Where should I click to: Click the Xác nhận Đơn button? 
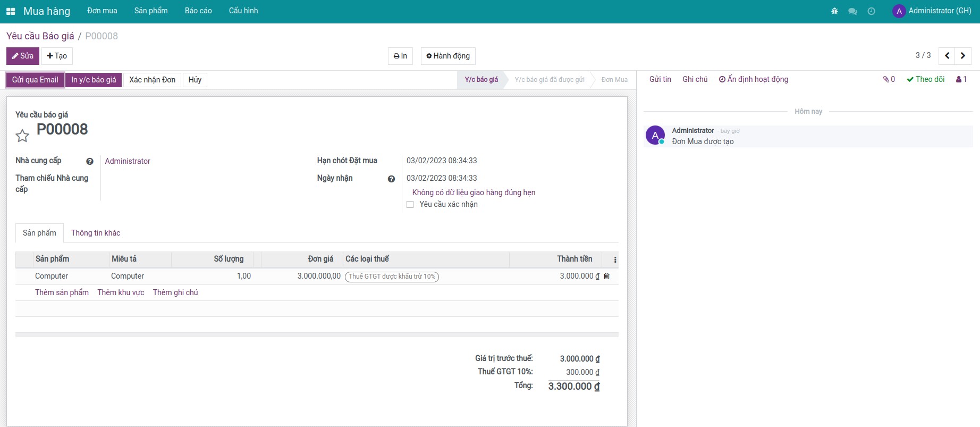pyautogui.click(x=152, y=80)
